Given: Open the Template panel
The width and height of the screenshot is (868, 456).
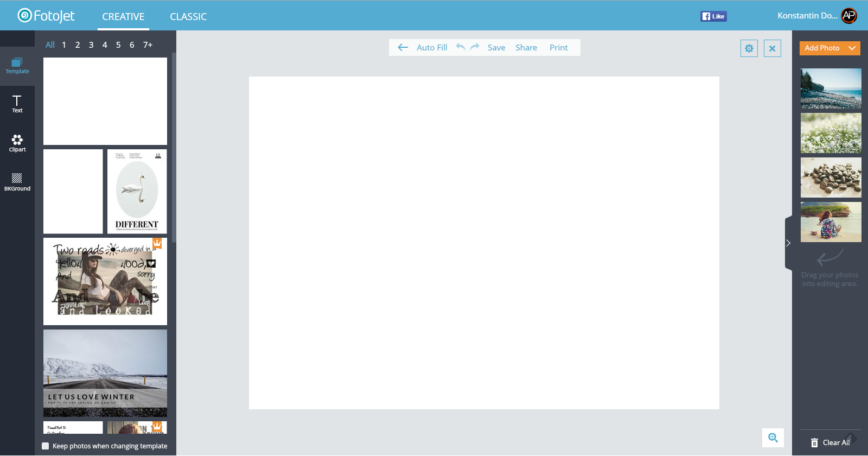Looking at the screenshot, I should 17,66.
